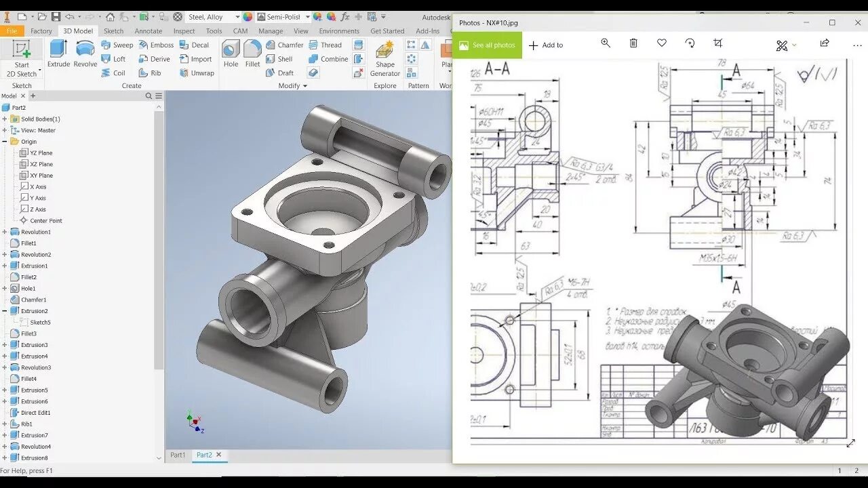Select the Revolve tool

(85, 54)
